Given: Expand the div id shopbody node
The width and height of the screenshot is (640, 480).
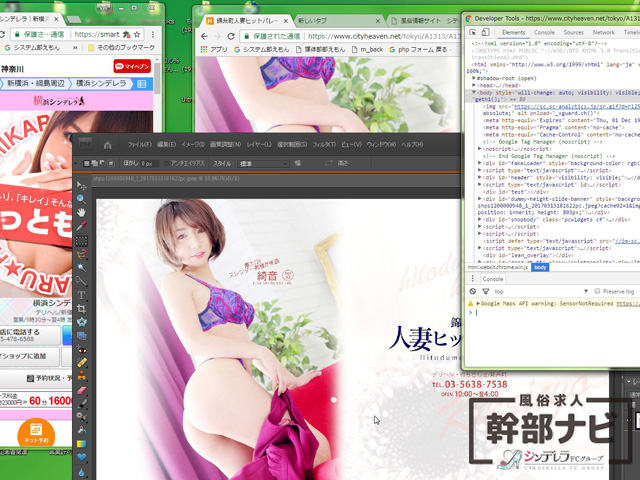Looking at the screenshot, I should coord(480,220).
